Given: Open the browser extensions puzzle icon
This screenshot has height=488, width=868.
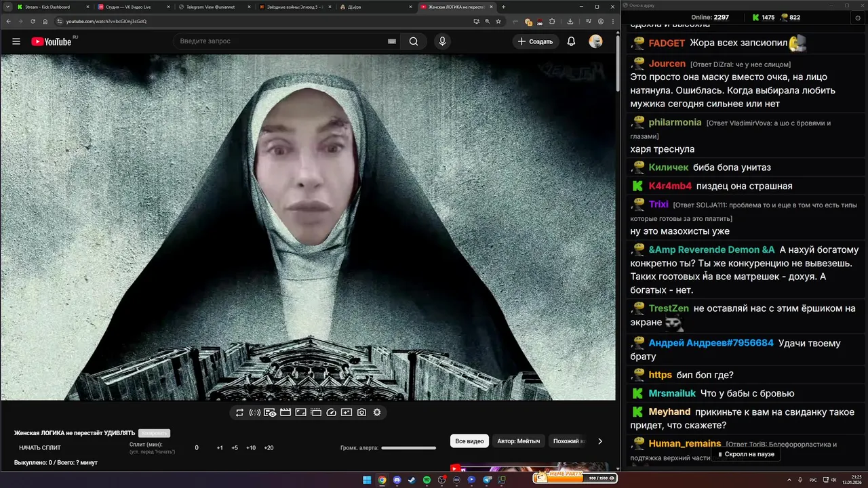Looking at the screenshot, I should pyautogui.click(x=552, y=21).
